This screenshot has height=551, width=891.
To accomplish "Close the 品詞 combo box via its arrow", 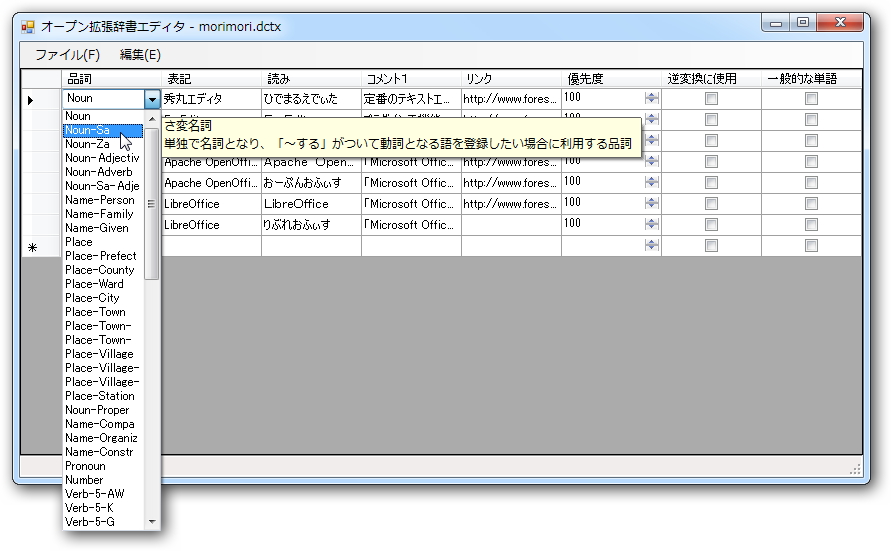I will (152, 100).
